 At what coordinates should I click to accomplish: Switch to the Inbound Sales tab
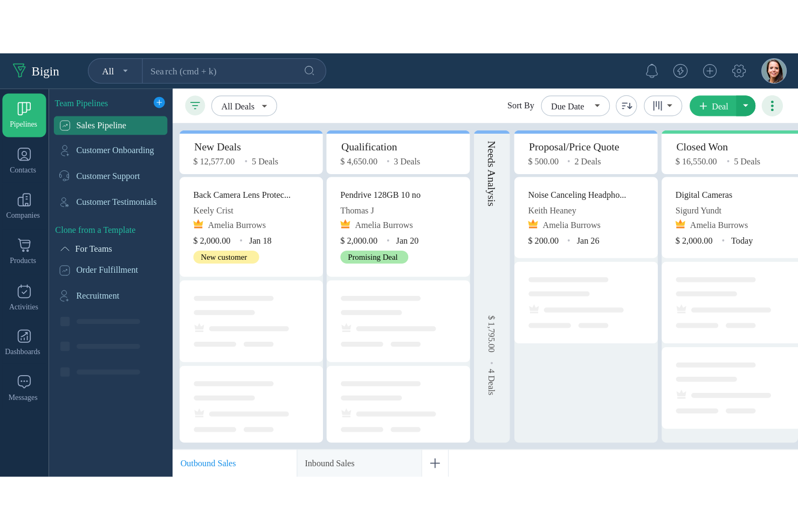pos(329,463)
